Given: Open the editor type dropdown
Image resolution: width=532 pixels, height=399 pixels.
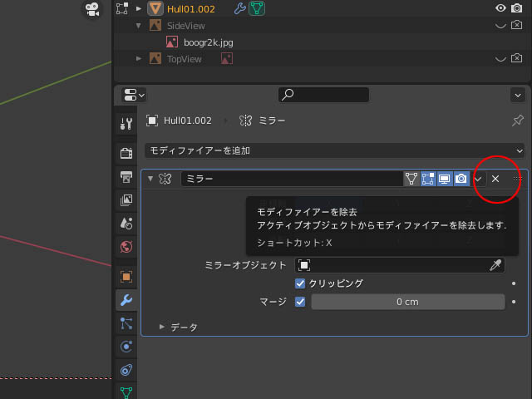Looking at the screenshot, I should click(134, 95).
